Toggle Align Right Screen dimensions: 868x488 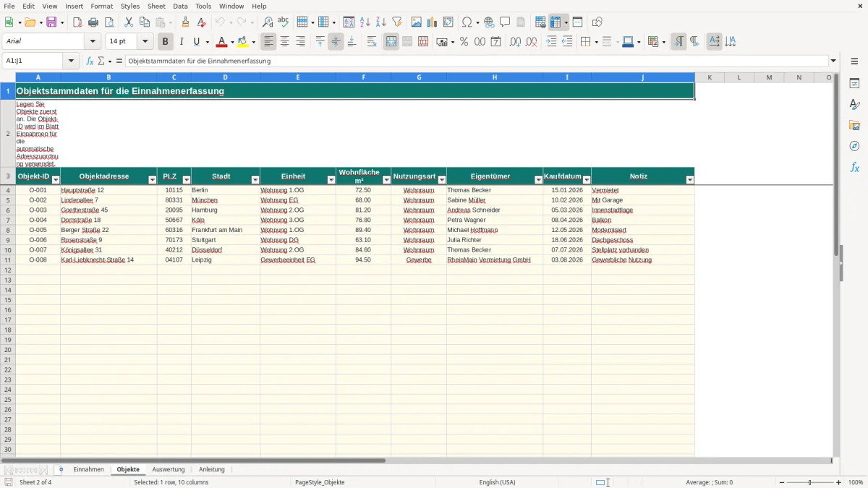tap(300, 42)
